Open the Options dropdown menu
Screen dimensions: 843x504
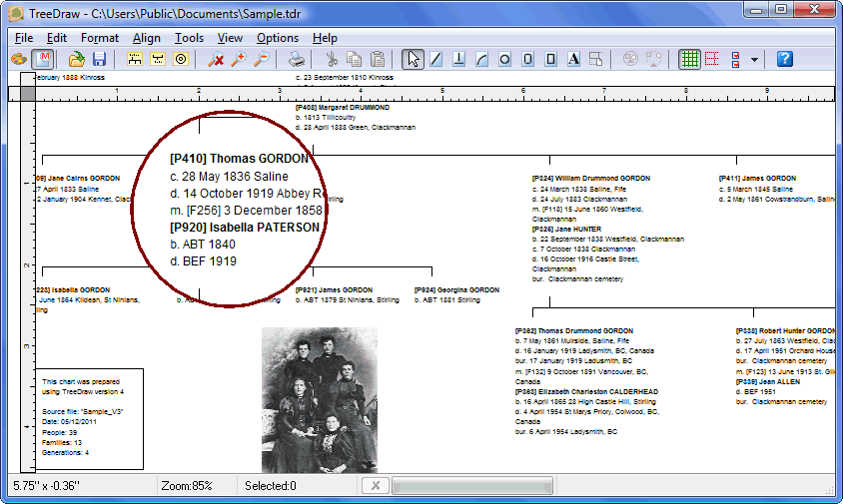[277, 38]
